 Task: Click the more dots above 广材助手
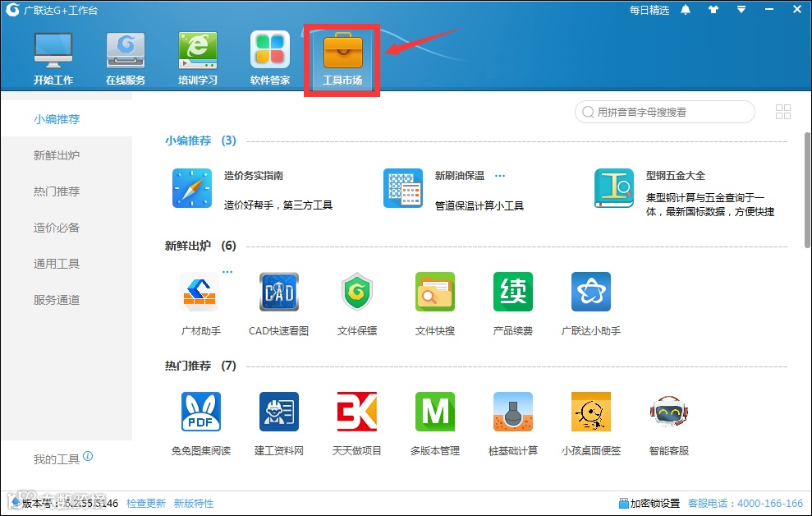pyautogui.click(x=227, y=271)
